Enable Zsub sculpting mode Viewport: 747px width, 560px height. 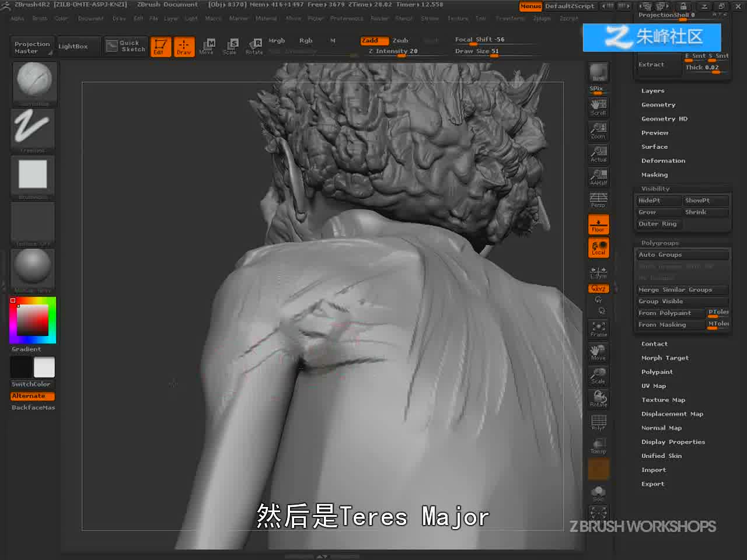pos(400,40)
